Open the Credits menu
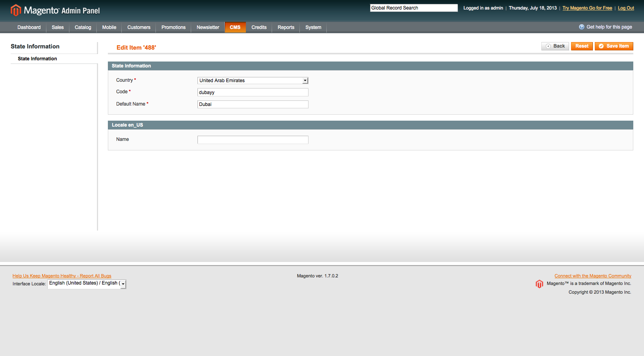Screen dimensions: 644x356 pyautogui.click(x=259, y=27)
